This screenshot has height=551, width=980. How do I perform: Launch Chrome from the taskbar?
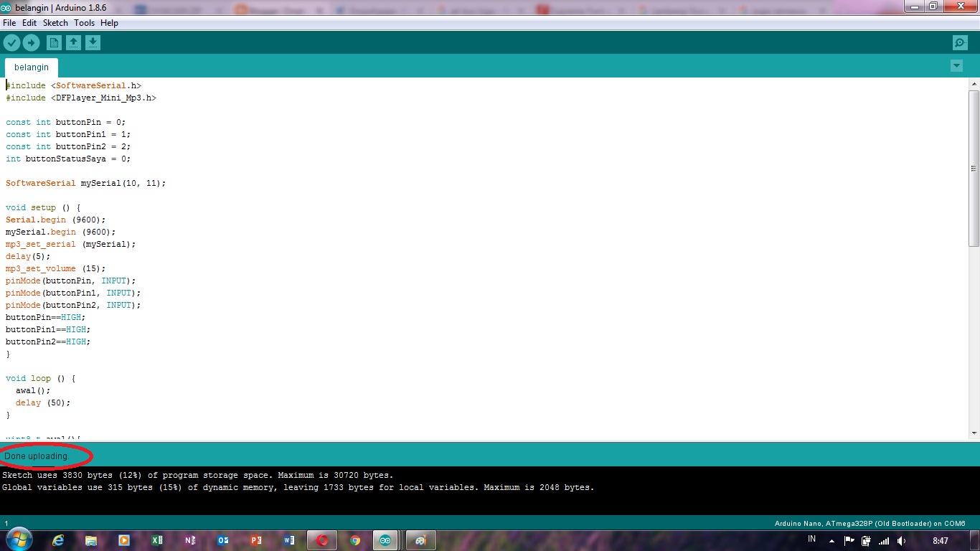354,540
